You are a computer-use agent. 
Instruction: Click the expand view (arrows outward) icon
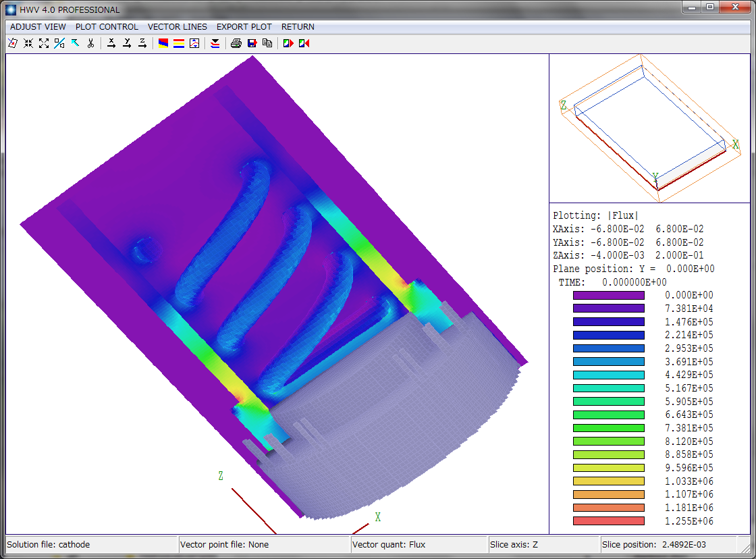pos(44,43)
